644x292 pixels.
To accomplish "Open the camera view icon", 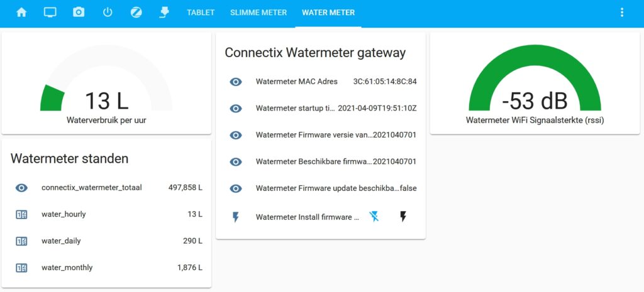I will (79, 13).
